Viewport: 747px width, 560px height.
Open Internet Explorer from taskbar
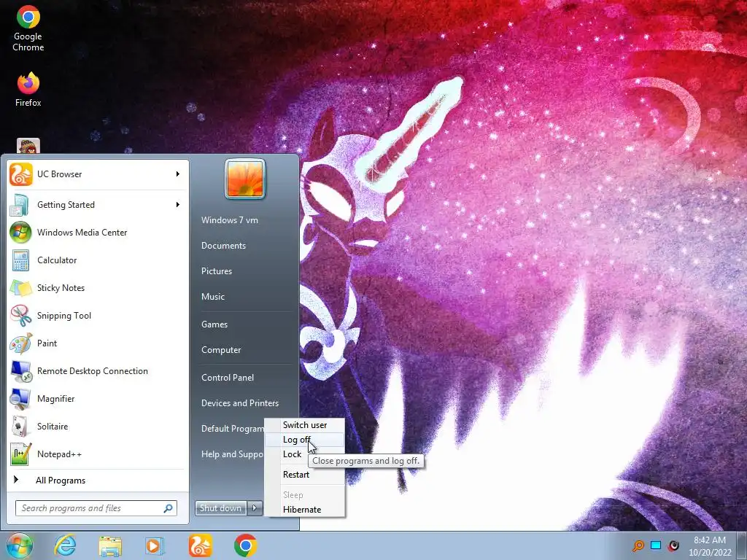65,545
